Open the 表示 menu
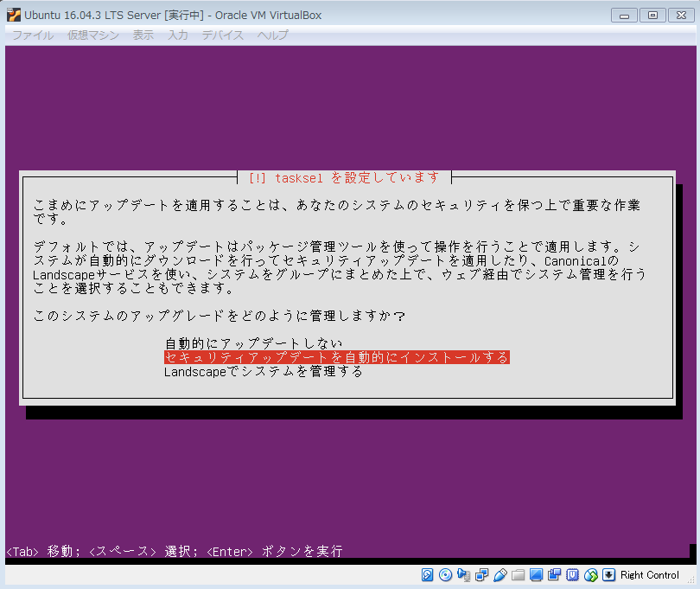Viewport: 700px width, 589px height. 143,35
